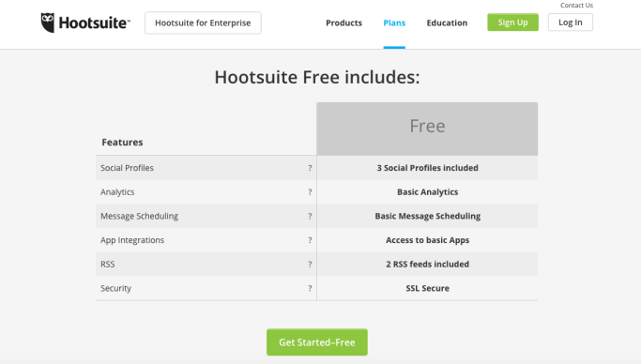The width and height of the screenshot is (641, 364).
Task: Click the 3 Social Profiles included cell
Action: click(x=427, y=168)
